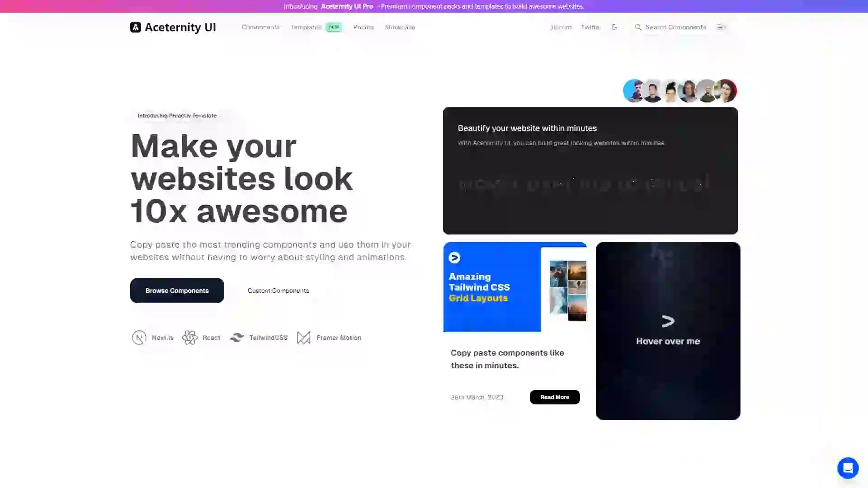Click the hamburger menu icon

point(720,26)
